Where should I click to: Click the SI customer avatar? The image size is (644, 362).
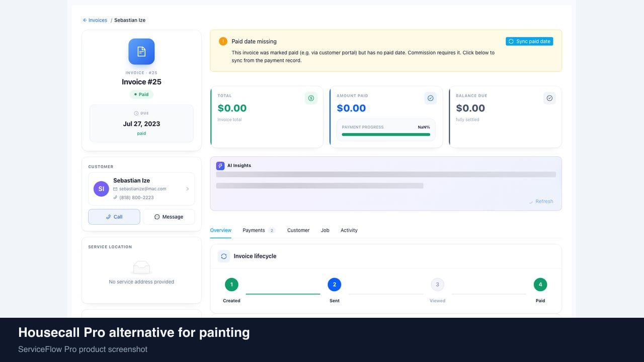[x=101, y=189]
